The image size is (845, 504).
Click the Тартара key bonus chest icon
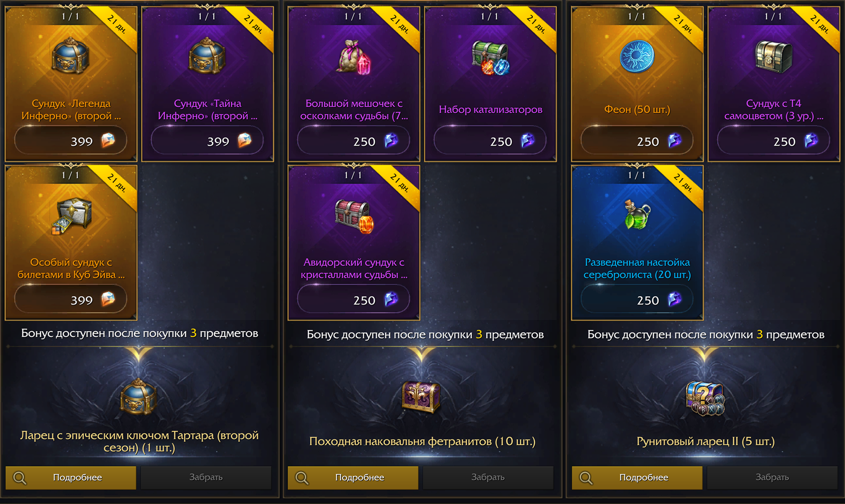pyautogui.click(x=139, y=397)
